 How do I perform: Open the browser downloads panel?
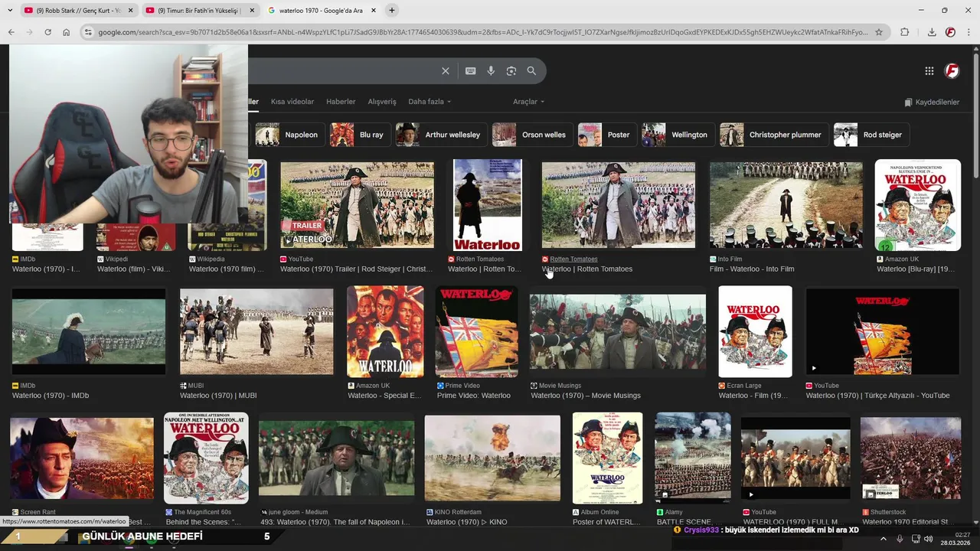(x=932, y=32)
